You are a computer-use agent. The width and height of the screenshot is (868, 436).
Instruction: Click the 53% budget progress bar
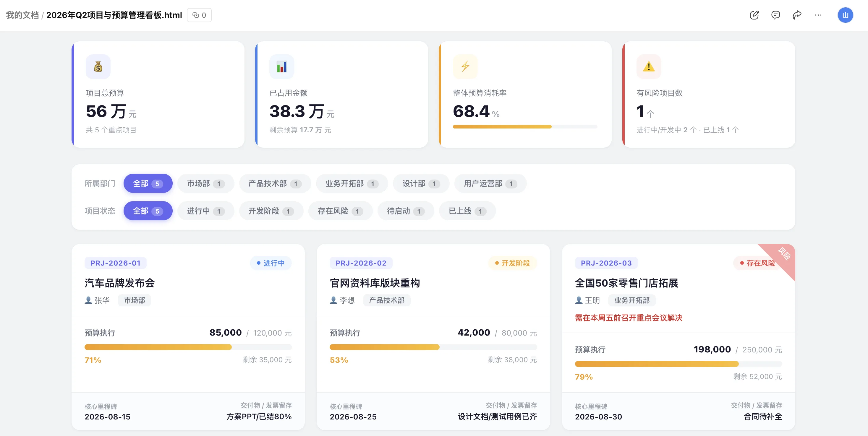click(433, 347)
